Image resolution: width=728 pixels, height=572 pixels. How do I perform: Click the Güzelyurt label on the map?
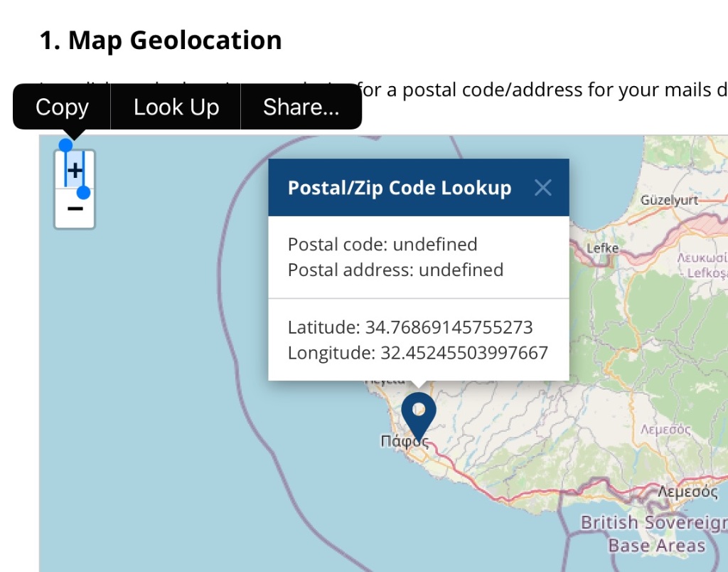[x=670, y=201]
